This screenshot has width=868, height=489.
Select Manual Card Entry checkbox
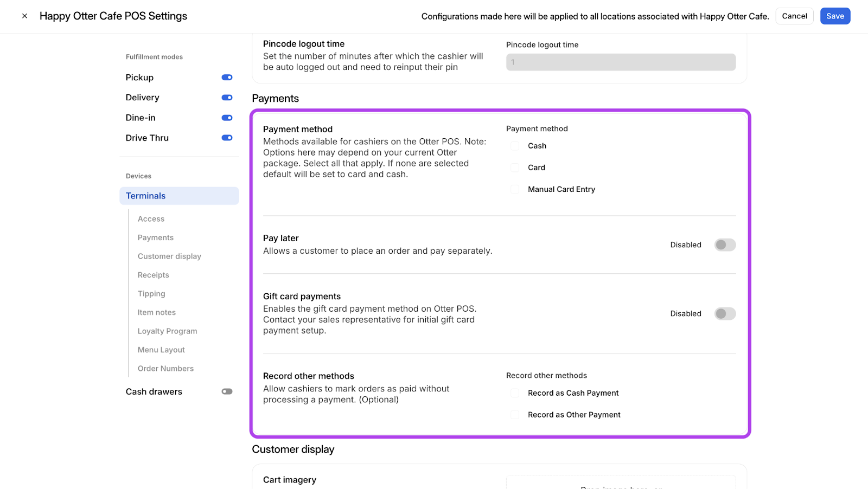click(x=515, y=189)
